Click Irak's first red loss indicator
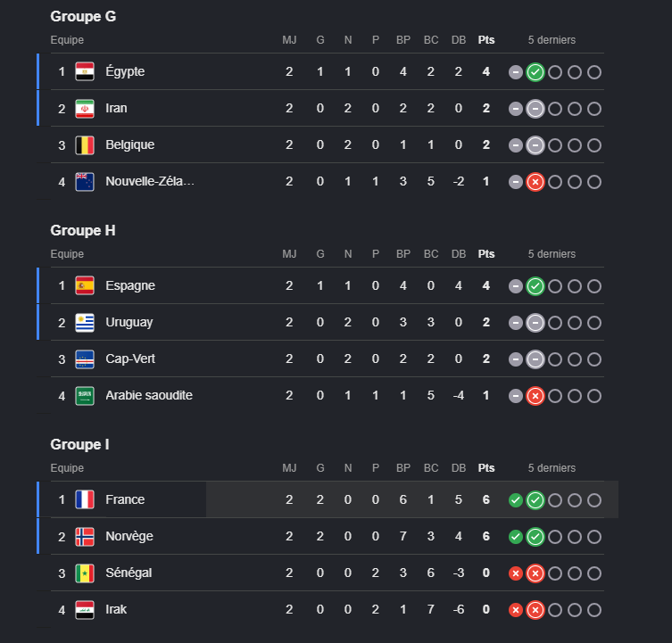 516,610
